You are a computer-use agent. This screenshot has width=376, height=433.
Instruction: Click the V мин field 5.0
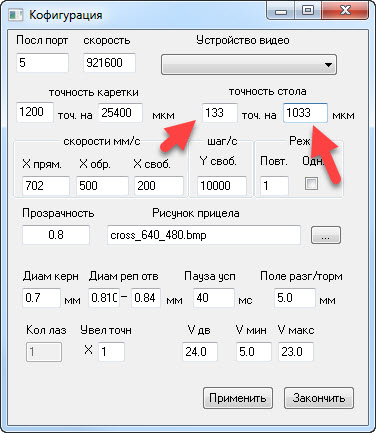253,352
